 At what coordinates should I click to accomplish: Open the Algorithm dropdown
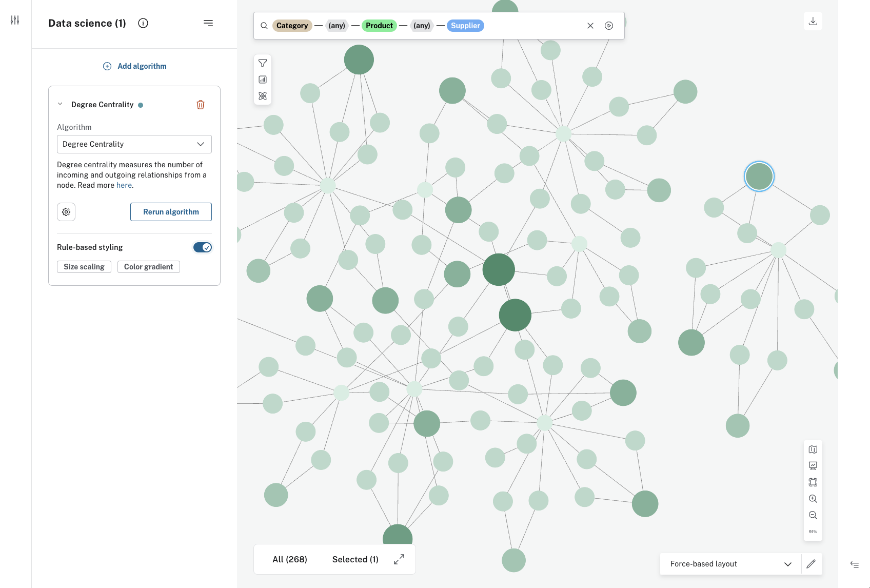134,144
